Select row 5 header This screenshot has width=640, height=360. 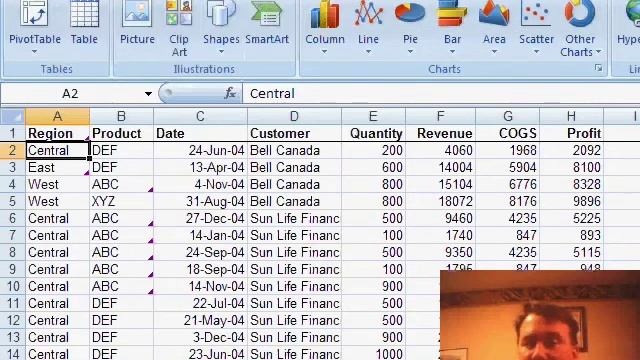pyautogui.click(x=13, y=201)
